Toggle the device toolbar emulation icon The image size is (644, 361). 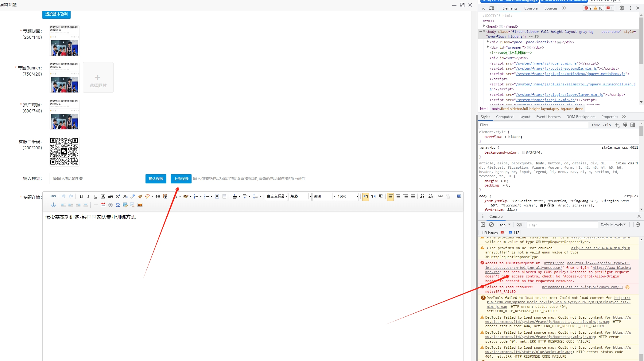tap(491, 8)
